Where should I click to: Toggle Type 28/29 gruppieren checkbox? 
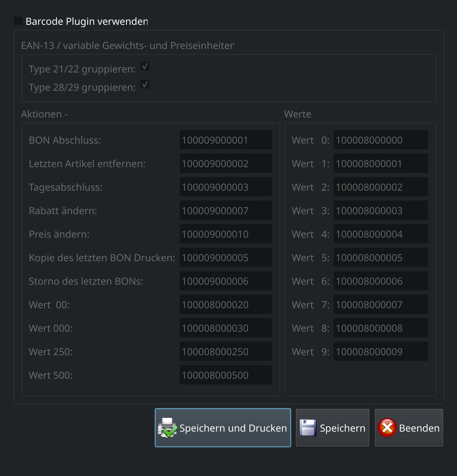[145, 85]
